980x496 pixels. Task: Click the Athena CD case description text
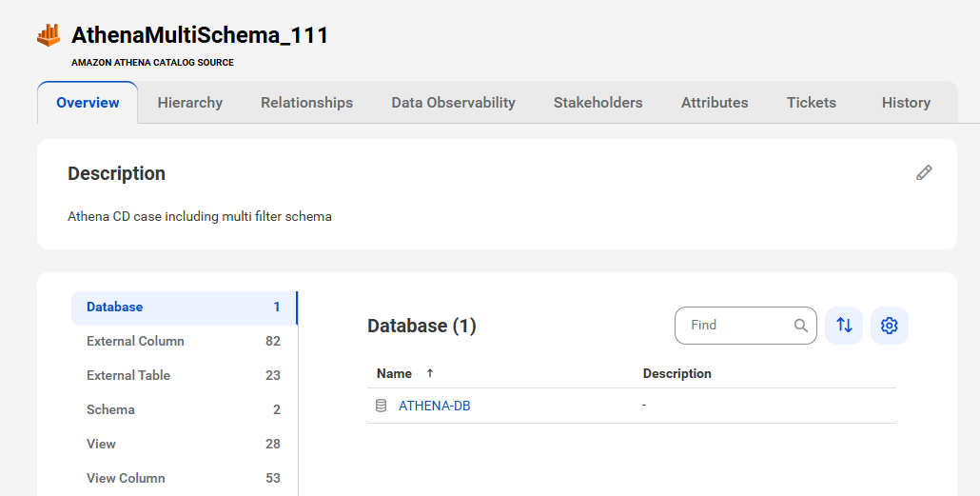pos(200,217)
